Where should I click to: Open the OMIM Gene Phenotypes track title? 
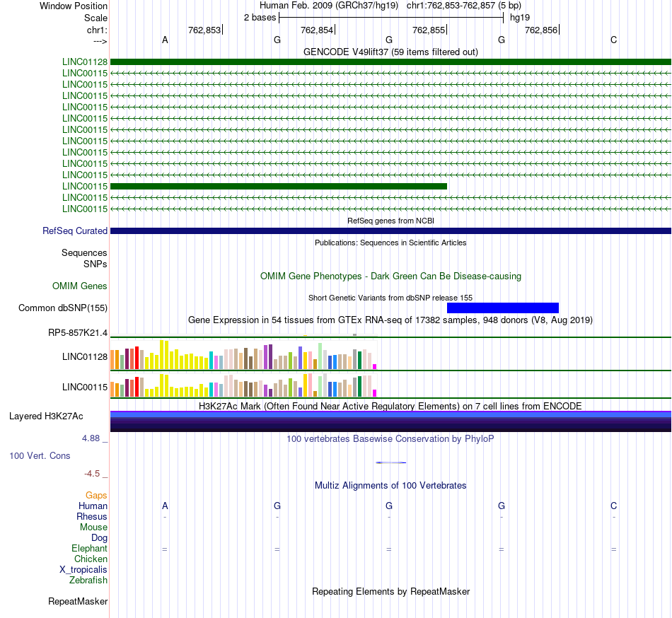click(390, 276)
